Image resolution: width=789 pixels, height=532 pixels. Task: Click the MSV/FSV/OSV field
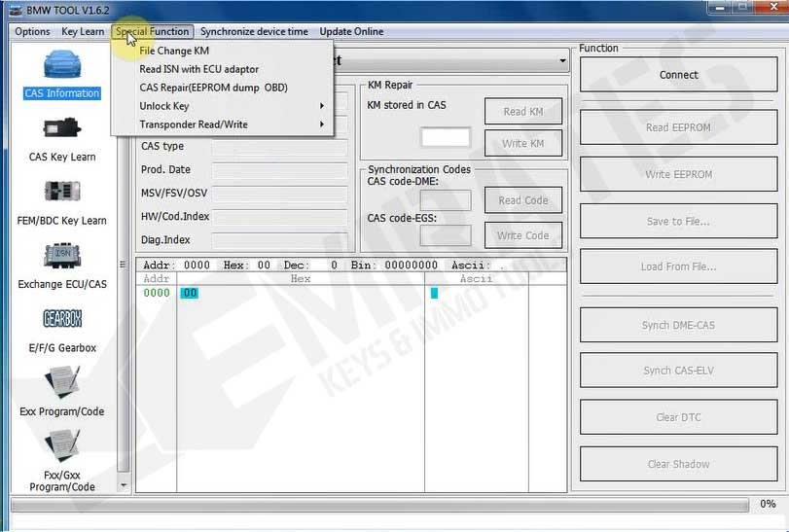click(x=279, y=194)
